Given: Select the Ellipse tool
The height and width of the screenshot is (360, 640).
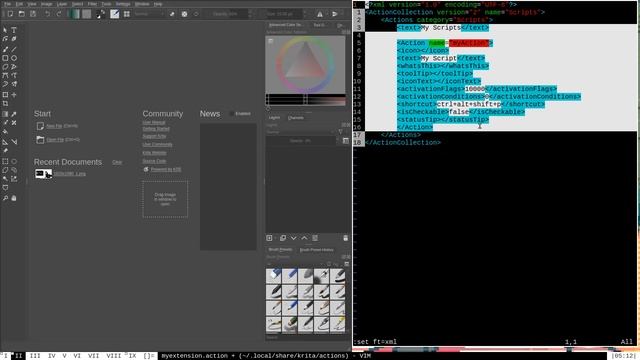Looking at the screenshot, I should (x=14, y=58).
